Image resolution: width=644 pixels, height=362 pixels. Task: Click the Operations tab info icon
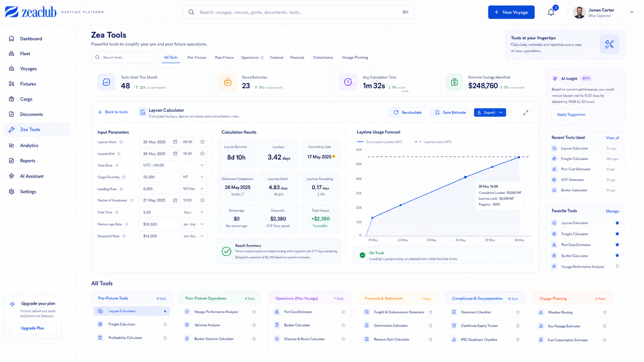[262, 58]
